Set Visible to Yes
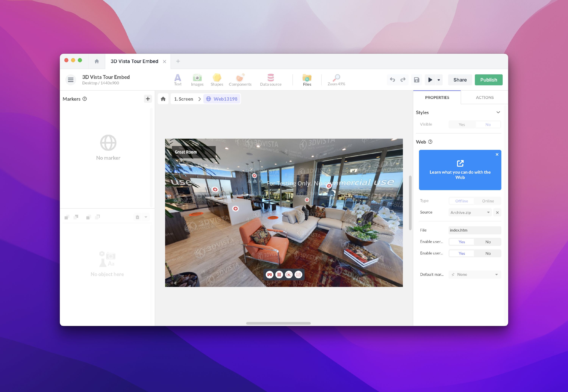The image size is (568, 392). [462, 124]
